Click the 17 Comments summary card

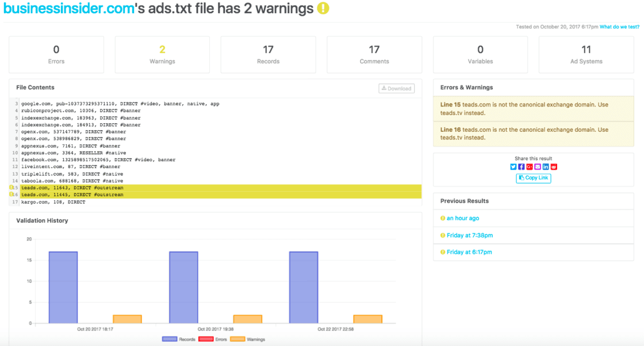click(374, 55)
